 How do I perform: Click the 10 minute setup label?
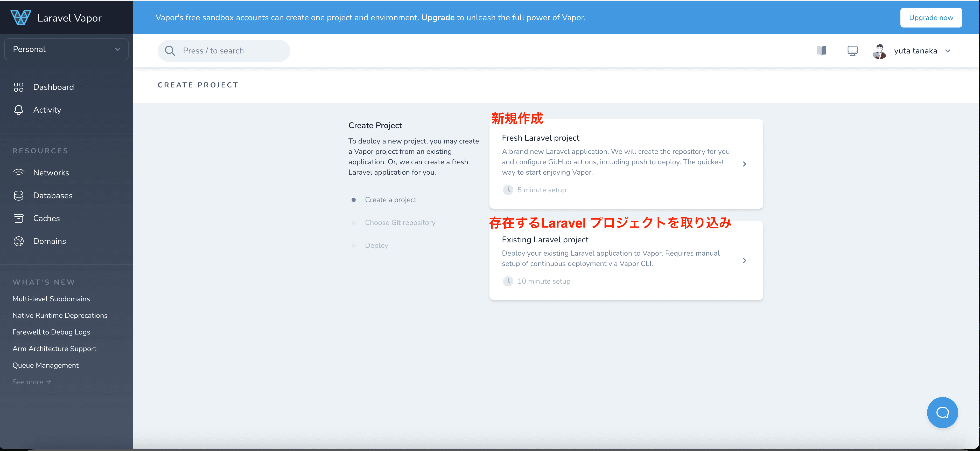(x=544, y=281)
